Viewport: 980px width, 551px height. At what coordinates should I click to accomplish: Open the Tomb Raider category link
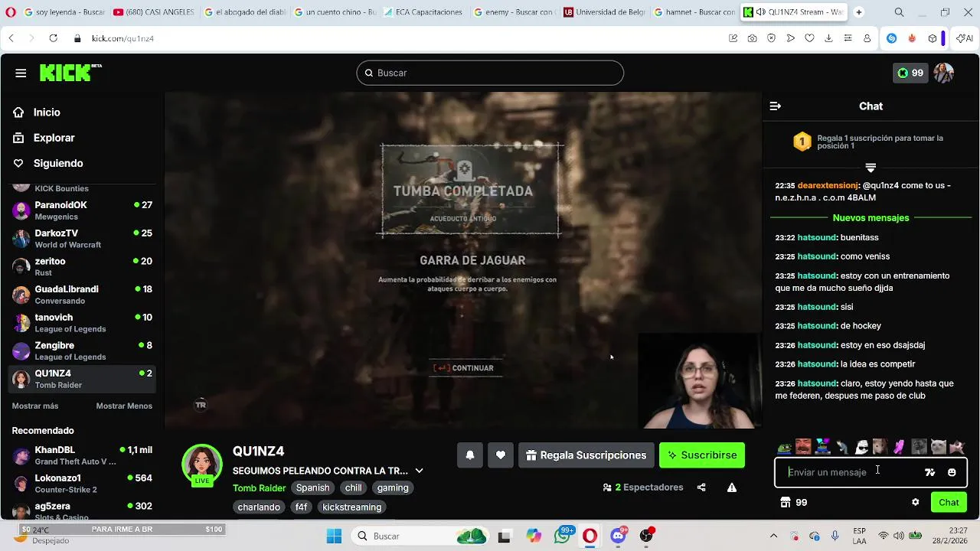click(259, 487)
